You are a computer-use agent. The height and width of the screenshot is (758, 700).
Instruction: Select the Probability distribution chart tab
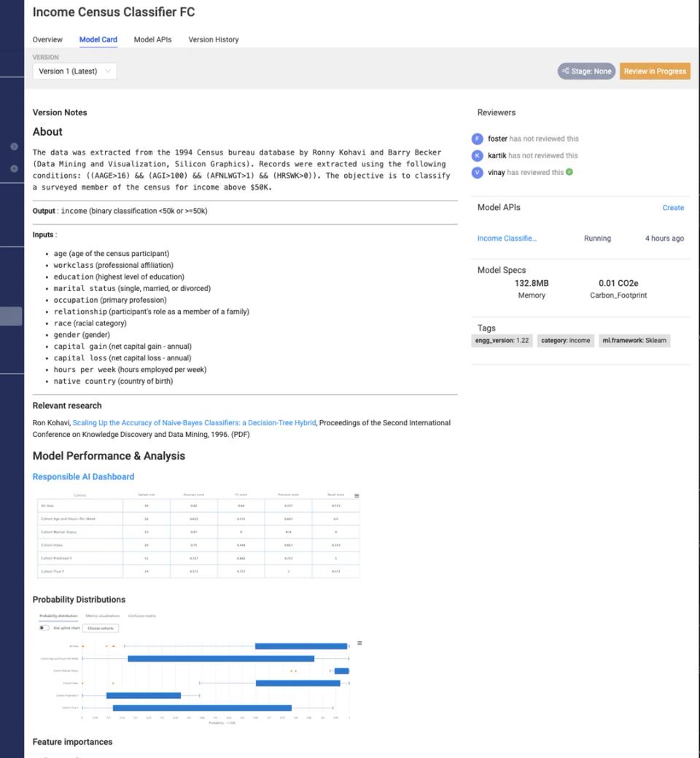pos(58,616)
